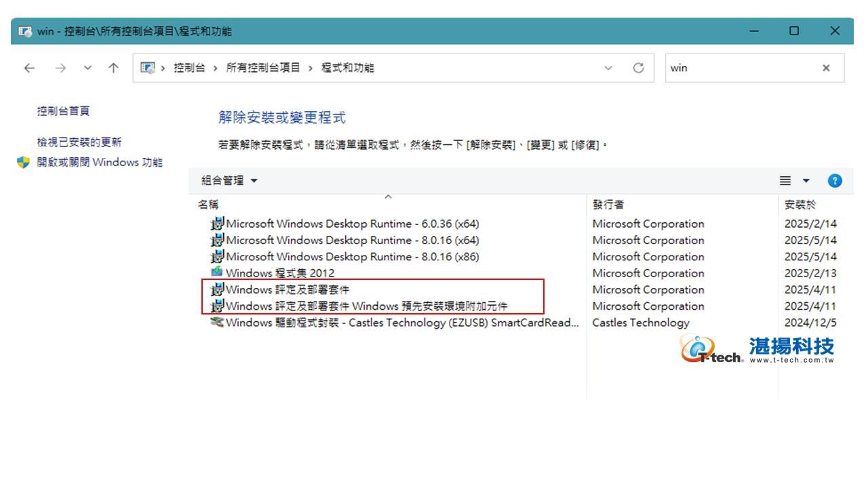Open the recent locations chevron
Image resolution: width=868 pixels, height=488 pixels.
tap(87, 68)
